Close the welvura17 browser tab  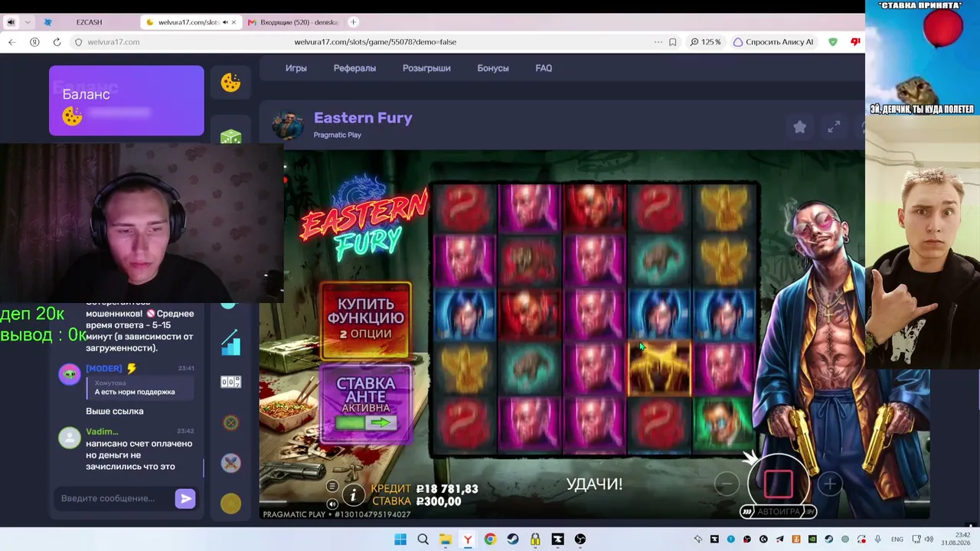[234, 22]
